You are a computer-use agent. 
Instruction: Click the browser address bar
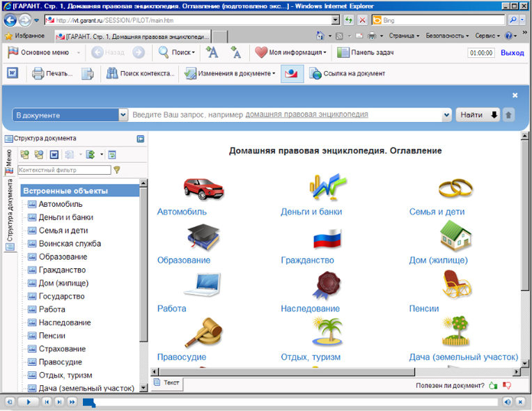point(191,20)
